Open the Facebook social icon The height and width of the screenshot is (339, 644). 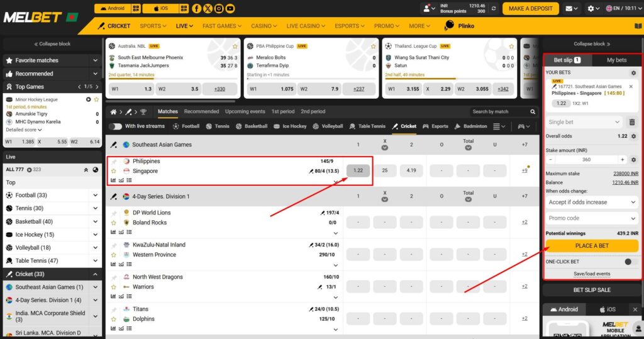pos(197,8)
